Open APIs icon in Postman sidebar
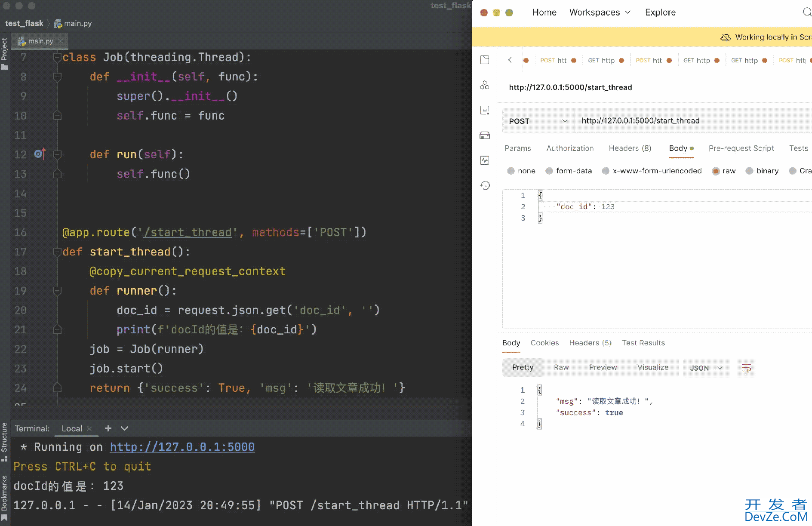812x526 pixels. click(485, 85)
